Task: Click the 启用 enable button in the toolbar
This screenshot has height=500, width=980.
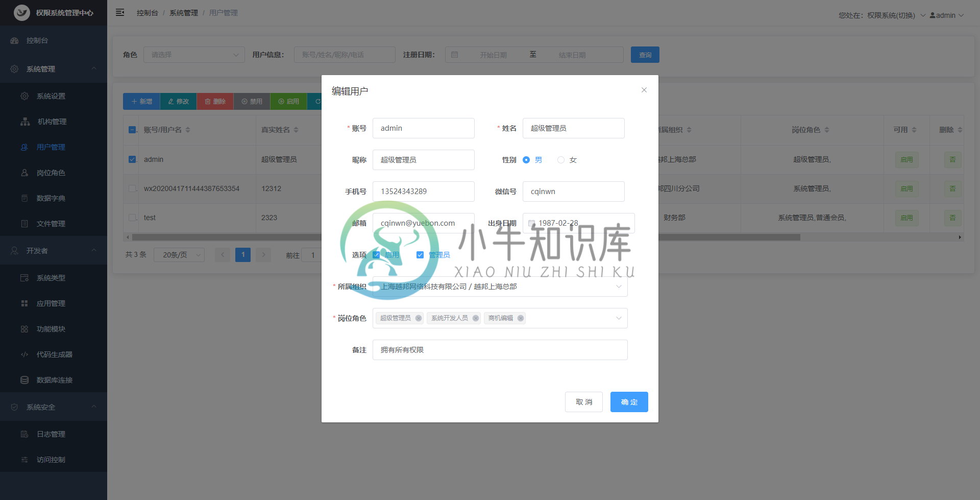Action: [x=289, y=101]
